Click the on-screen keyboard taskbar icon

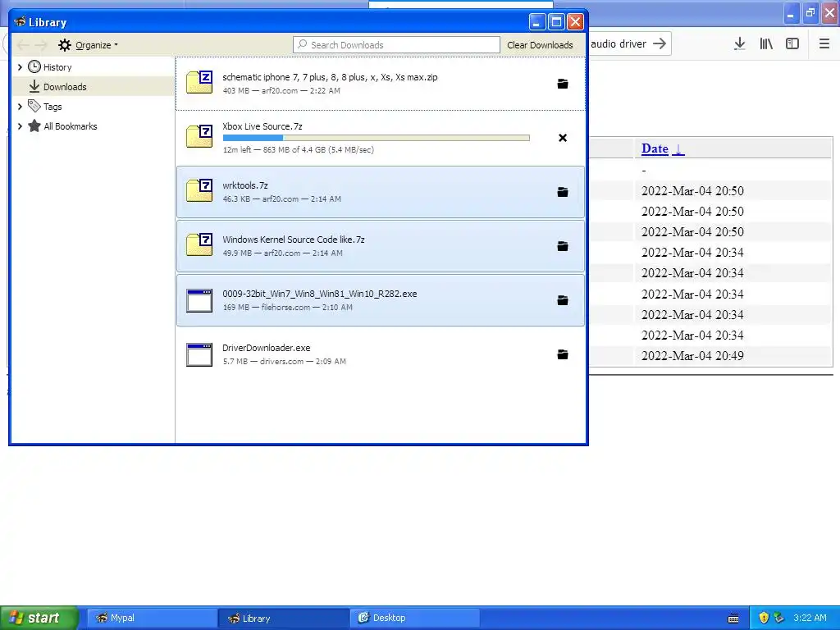pyautogui.click(x=733, y=619)
